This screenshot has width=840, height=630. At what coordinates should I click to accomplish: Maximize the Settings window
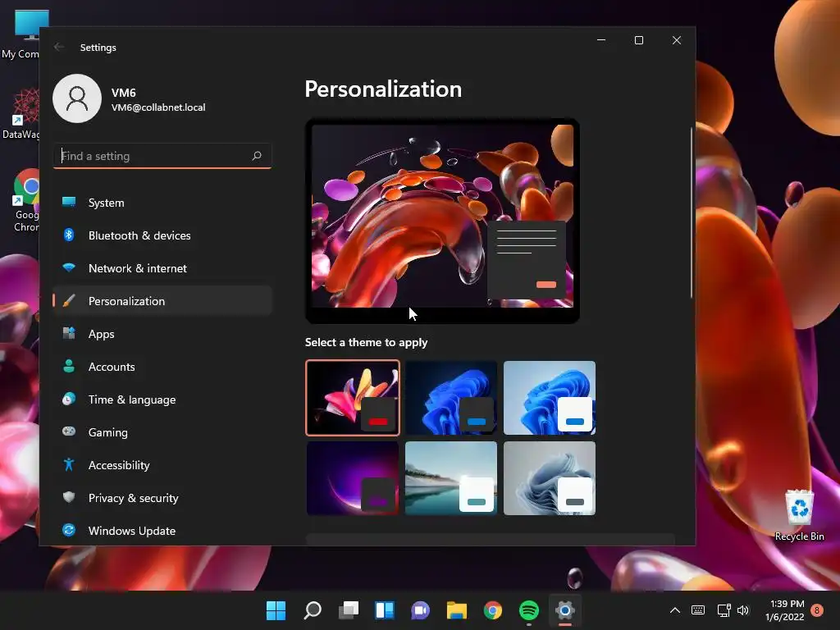click(x=638, y=40)
